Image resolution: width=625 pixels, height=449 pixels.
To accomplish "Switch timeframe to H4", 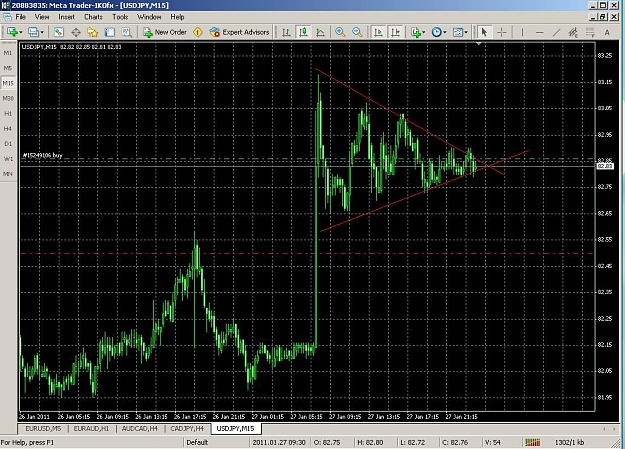I will (8, 128).
